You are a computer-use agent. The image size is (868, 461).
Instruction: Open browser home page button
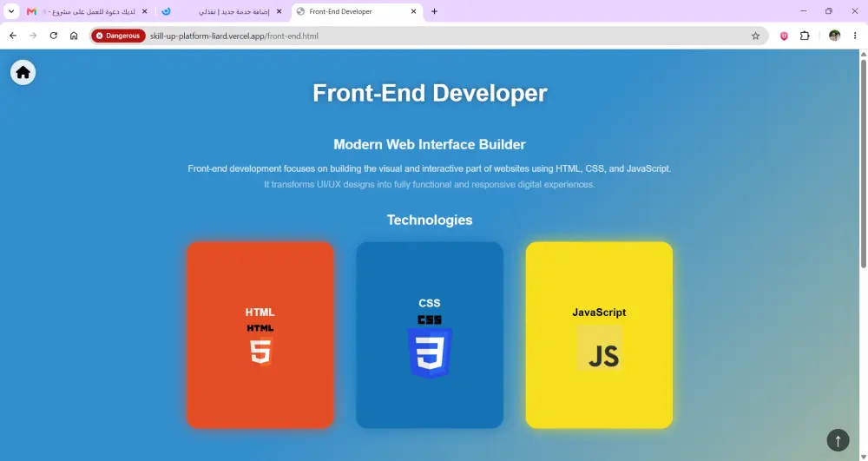pos(74,36)
